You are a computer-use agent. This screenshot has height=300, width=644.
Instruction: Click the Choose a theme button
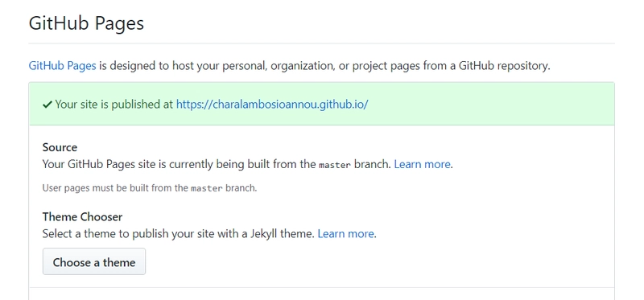(94, 262)
